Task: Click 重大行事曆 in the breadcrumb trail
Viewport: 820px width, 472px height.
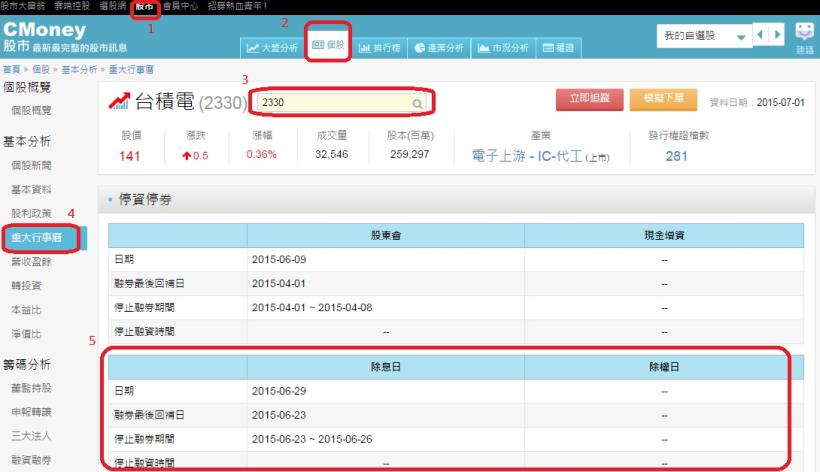Action: 131,70
